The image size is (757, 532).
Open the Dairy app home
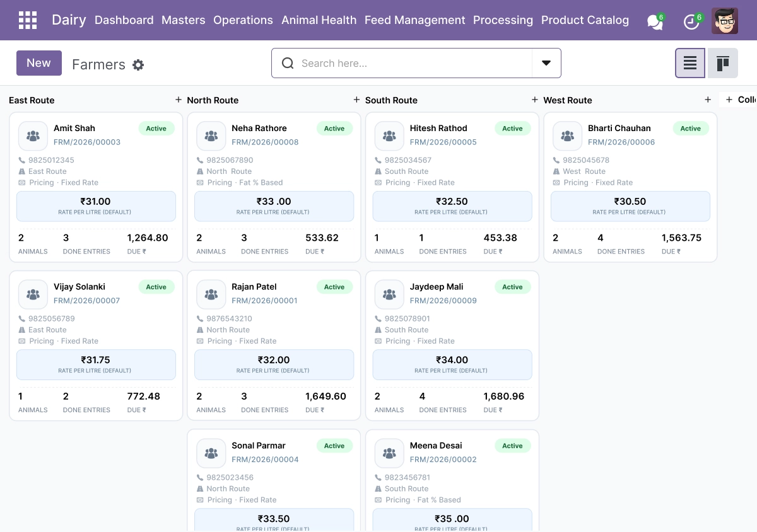click(x=69, y=20)
